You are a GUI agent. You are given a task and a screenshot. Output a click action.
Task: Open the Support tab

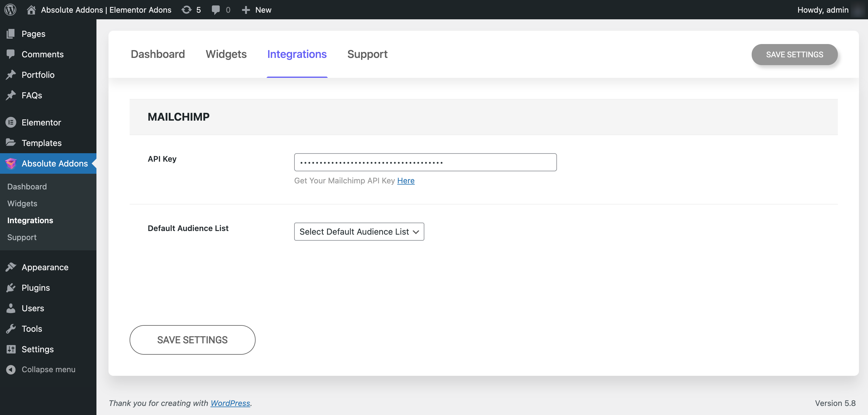point(367,54)
